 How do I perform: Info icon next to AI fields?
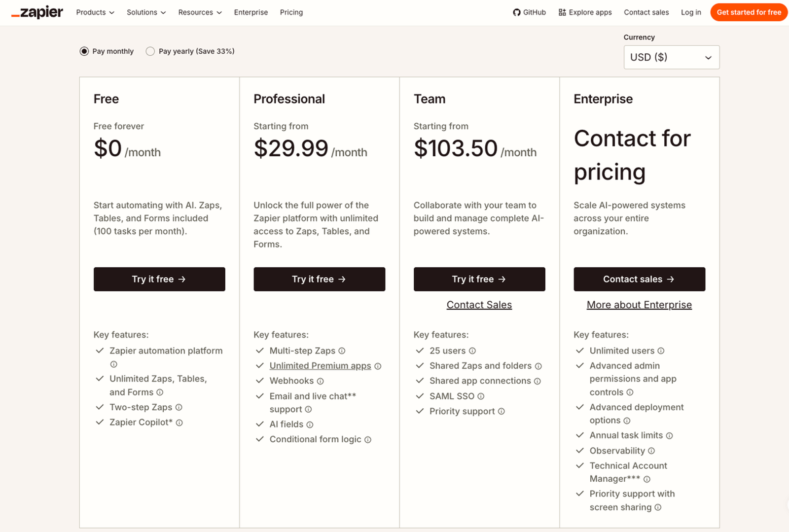(x=310, y=425)
